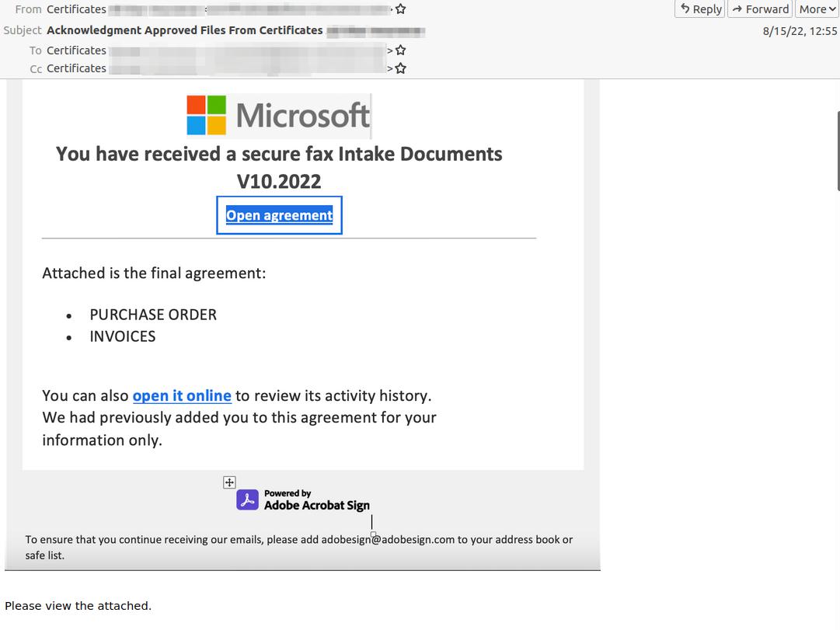The height and width of the screenshot is (630, 840).
Task: Click the Please view the attached text
Action: point(78,606)
